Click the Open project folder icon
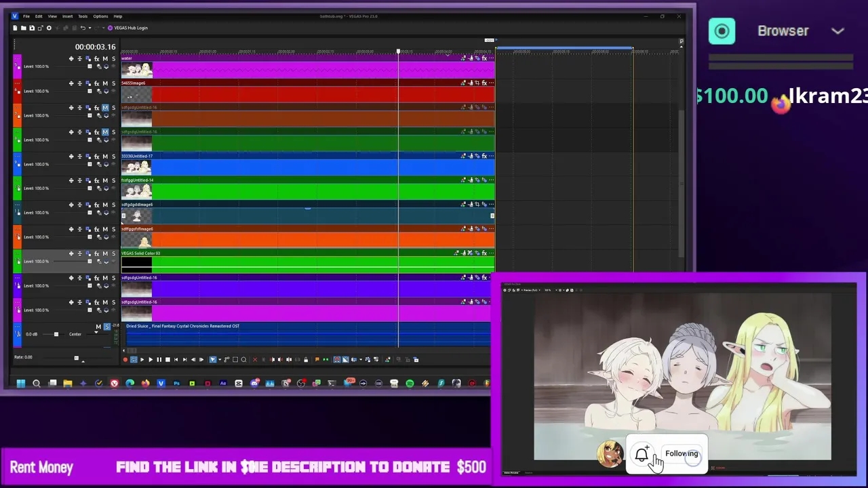This screenshot has width=868, height=488. (x=23, y=28)
